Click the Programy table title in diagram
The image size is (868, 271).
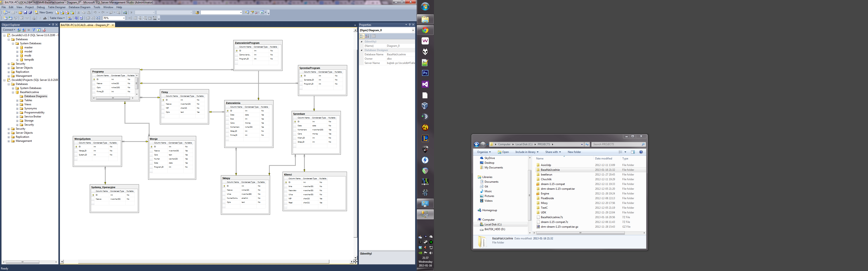98,72
